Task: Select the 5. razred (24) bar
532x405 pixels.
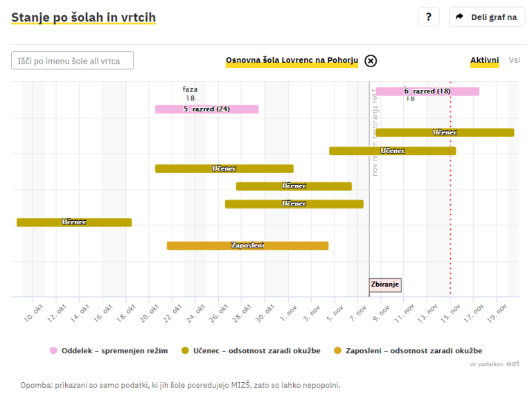Action: coord(206,109)
